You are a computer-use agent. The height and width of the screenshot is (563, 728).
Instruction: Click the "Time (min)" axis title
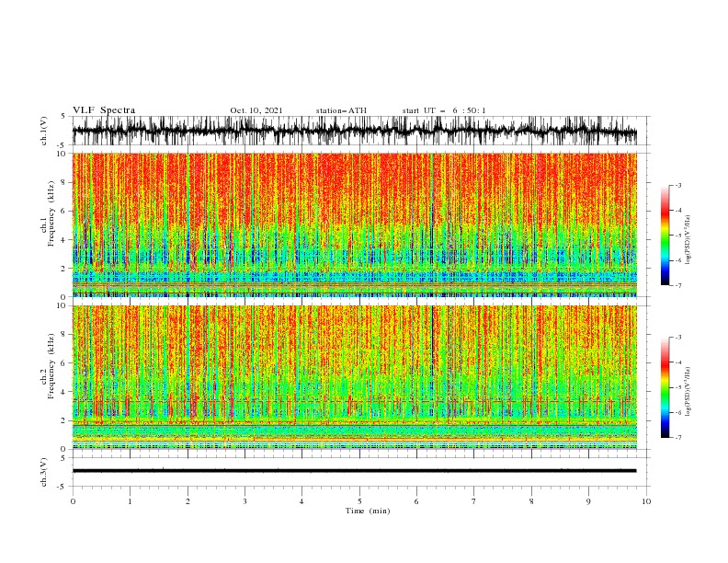[368, 511]
